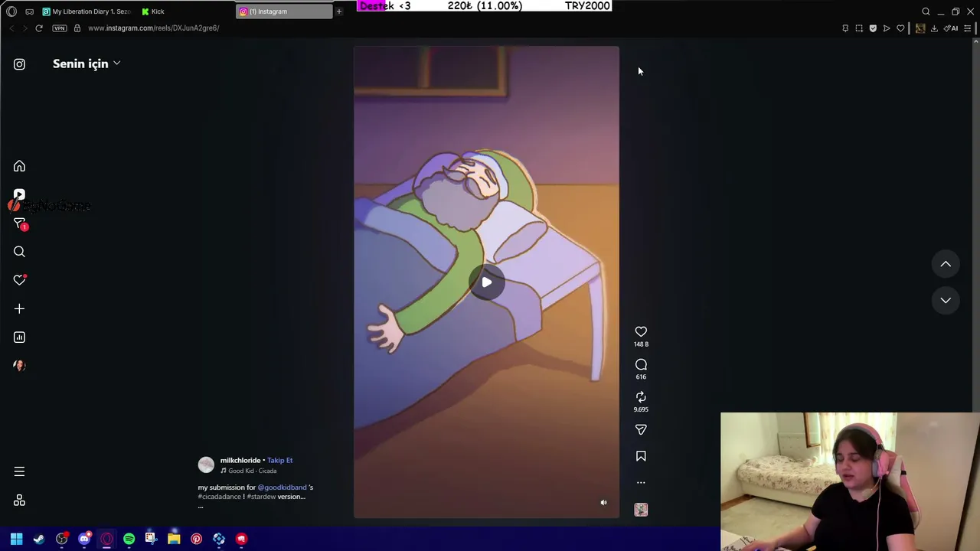The width and height of the screenshot is (980, 551).
Task: Bookmark the page with the heart icon
Action: click(900, 28)
